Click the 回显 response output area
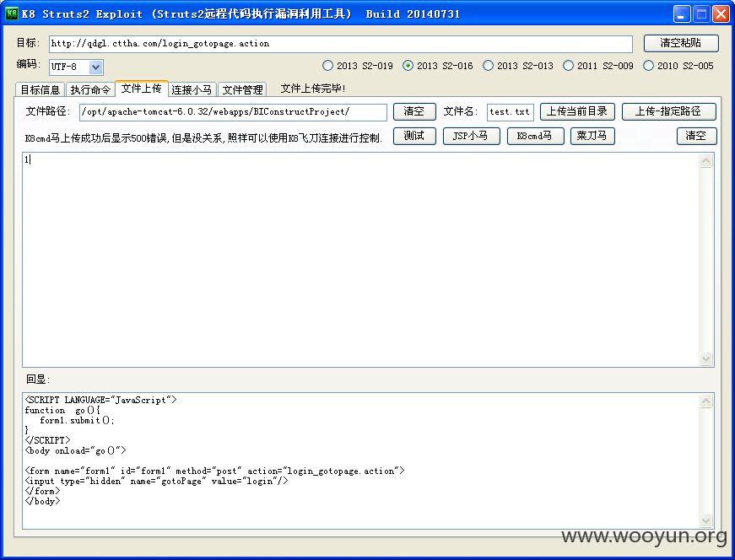Screen dimensions: 735x560 pyautogui.click(x=360, y=460)
